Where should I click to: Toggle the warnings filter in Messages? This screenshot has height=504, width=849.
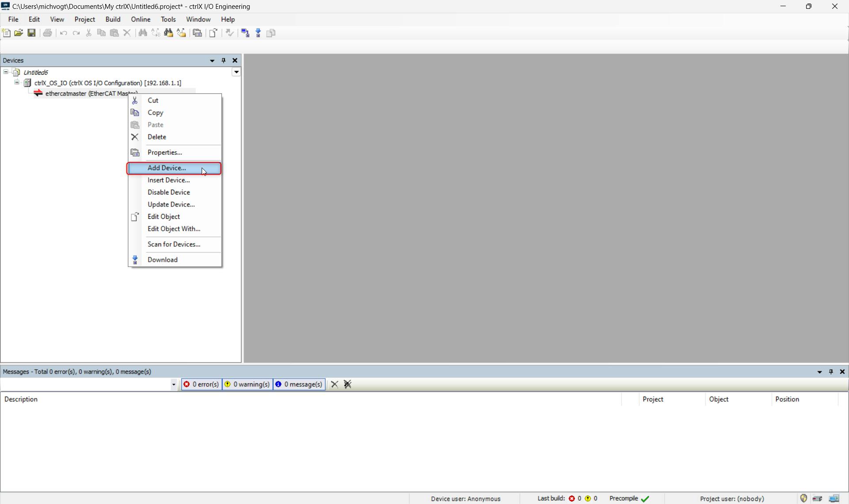pyautogui.click(x=247, y=384)
